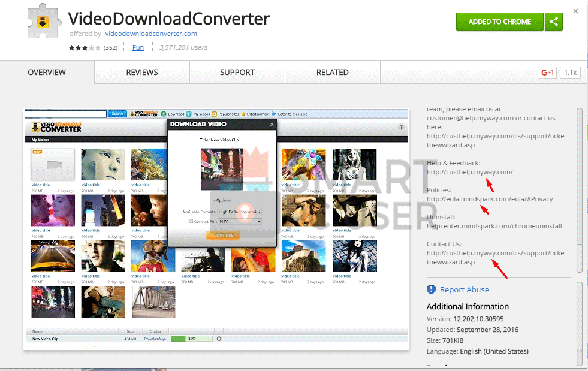Viewport: 588px width, 371px height.
Task: Click the Entertainment star toolbar item
Action: 255,114
